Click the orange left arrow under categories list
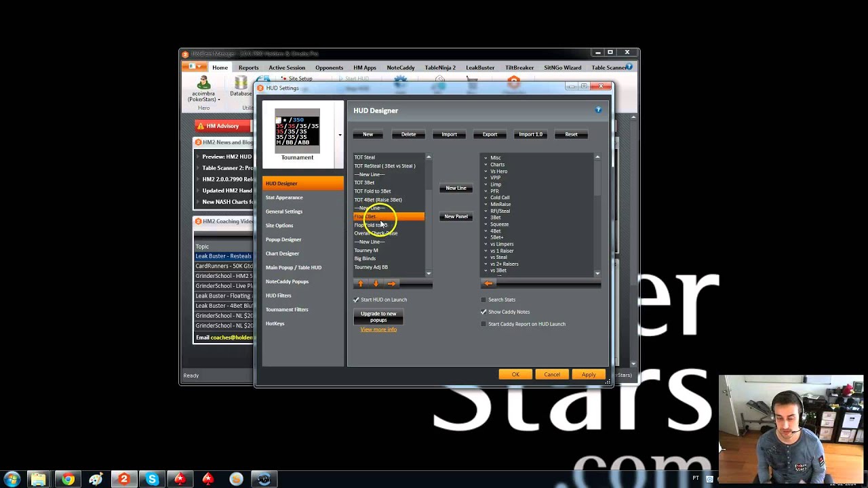The image size is (868, 488). pyautogui.click(x=488, y=284)
